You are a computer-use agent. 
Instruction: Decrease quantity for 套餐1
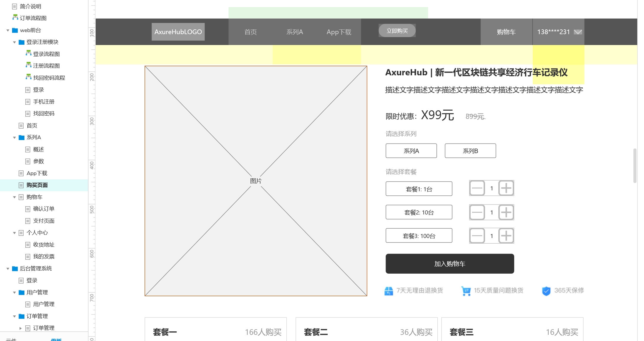coord(477,188)
